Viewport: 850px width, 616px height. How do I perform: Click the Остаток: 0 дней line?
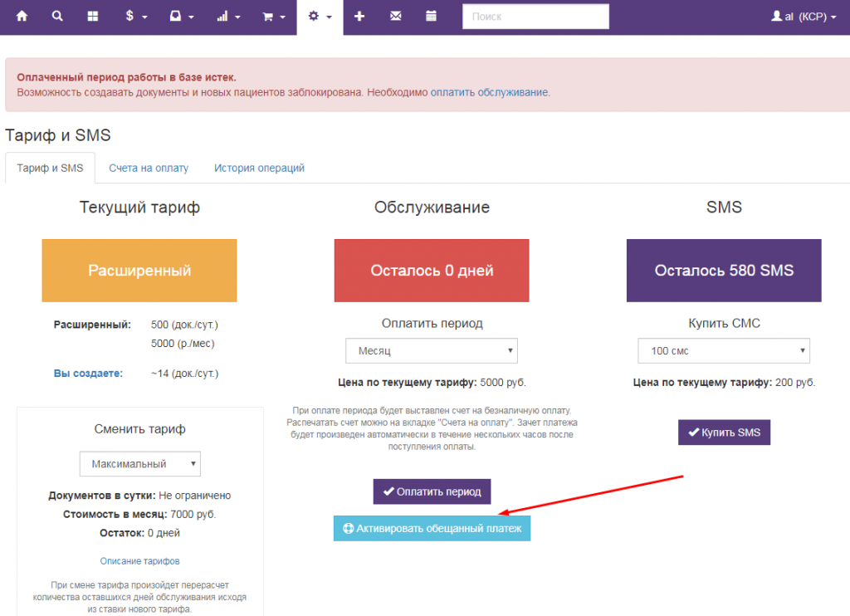pos(139,533)
